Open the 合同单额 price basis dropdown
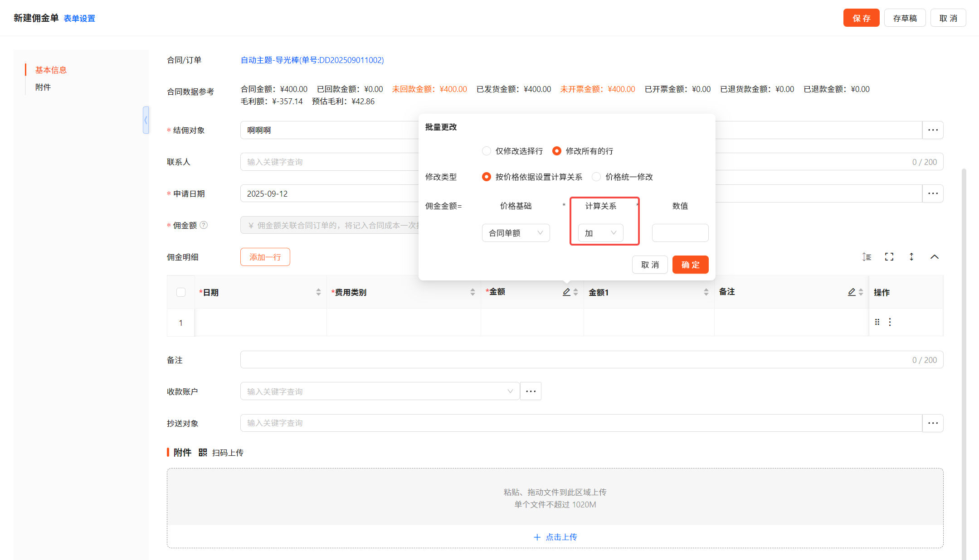This screenshot has height=560, width=979. (516, 233)
